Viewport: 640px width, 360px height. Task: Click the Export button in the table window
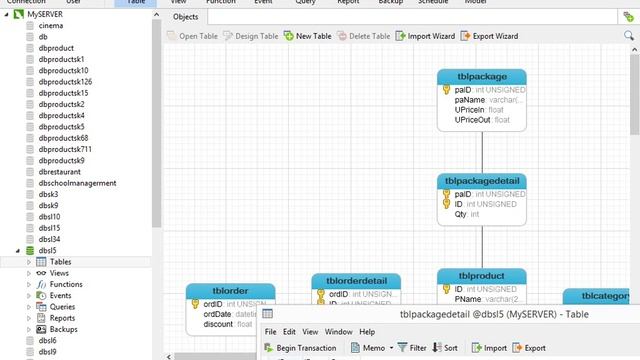click(x=529, y=348)
